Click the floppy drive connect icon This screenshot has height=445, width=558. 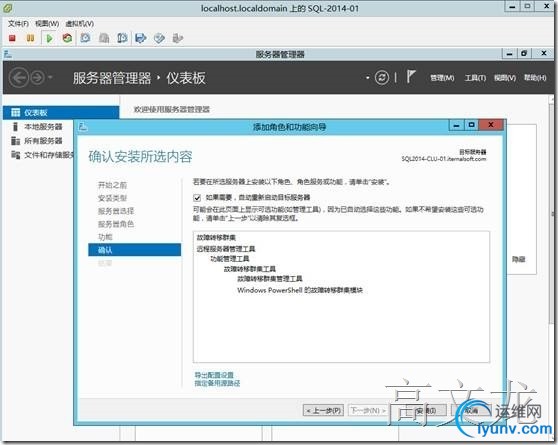pos(141,38)
